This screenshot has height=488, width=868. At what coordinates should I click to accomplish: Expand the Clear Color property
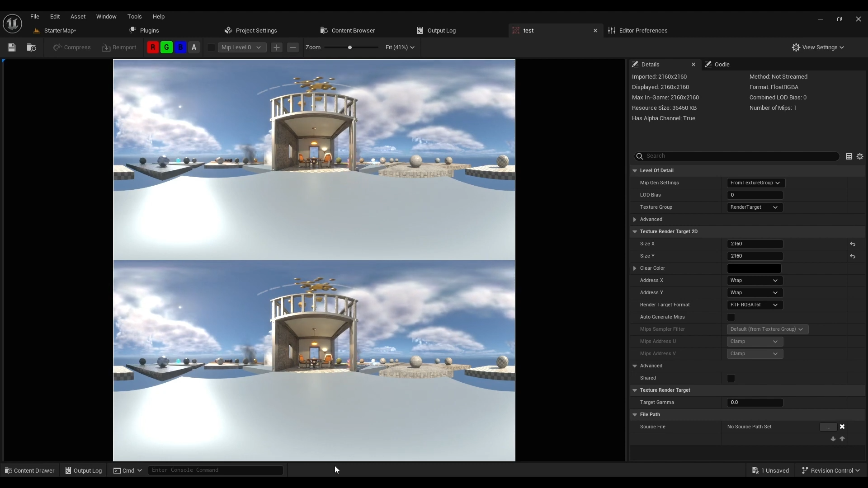635,268
